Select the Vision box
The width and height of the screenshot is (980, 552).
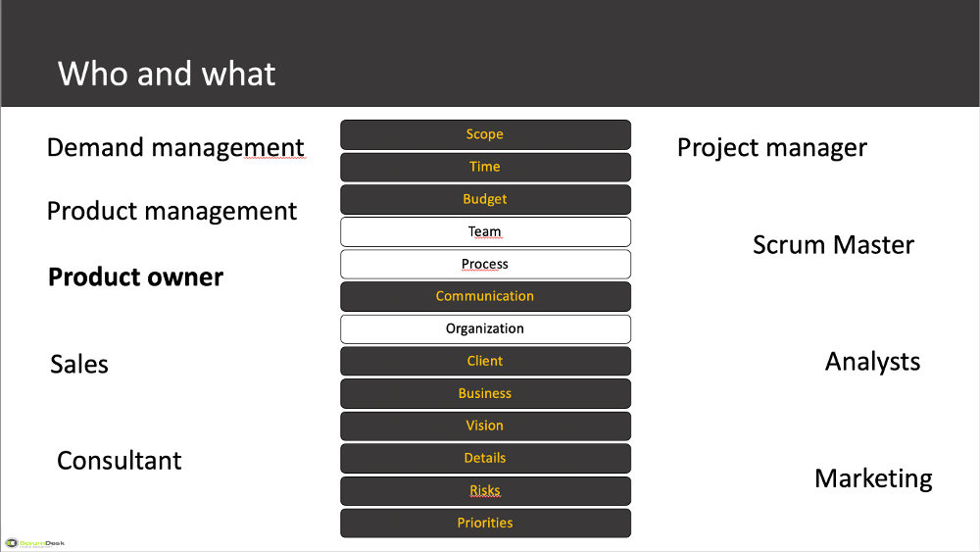click(x=486, y=426)
